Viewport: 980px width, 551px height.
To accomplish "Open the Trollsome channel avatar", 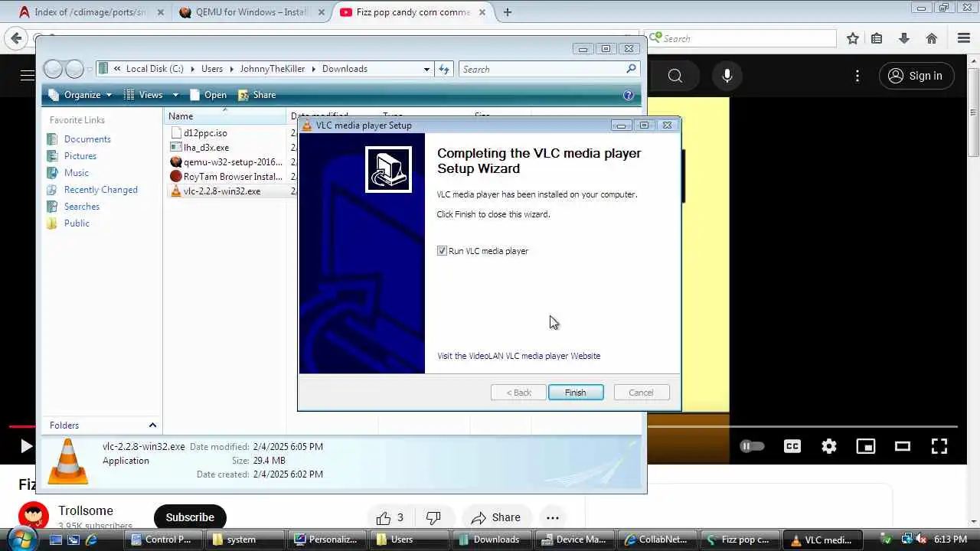I will [34, 517].
